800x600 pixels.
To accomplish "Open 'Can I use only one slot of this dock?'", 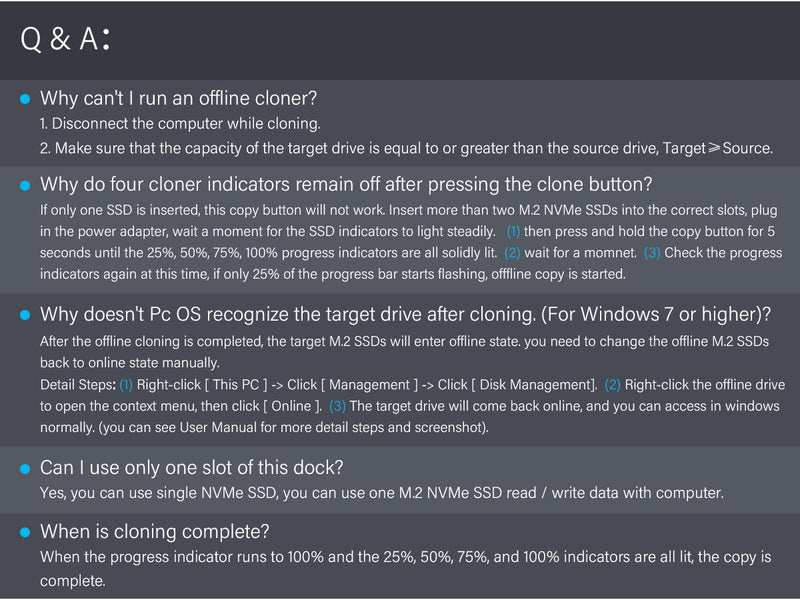I will pyautogui.click(x=192, y=468).
